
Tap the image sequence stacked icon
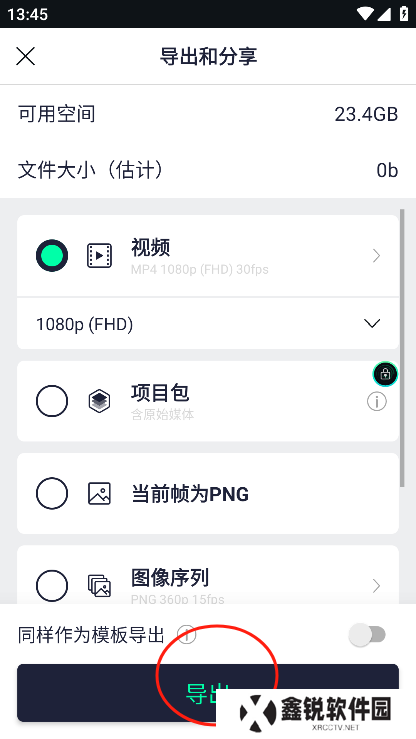(99, 586)
